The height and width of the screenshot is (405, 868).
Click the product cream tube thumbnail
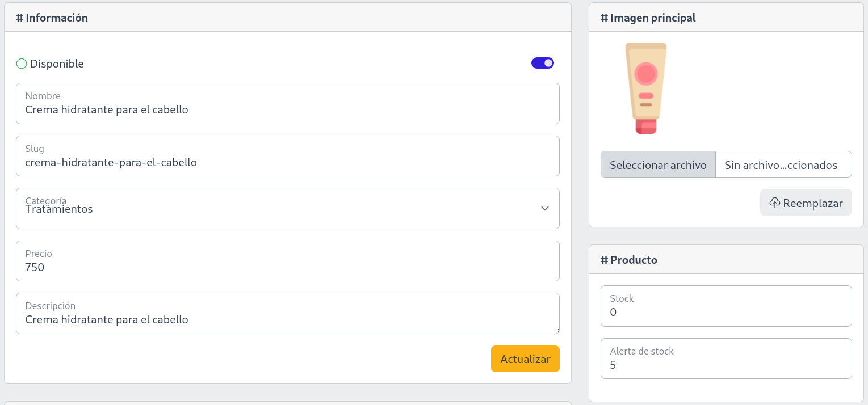click(646, 88)
